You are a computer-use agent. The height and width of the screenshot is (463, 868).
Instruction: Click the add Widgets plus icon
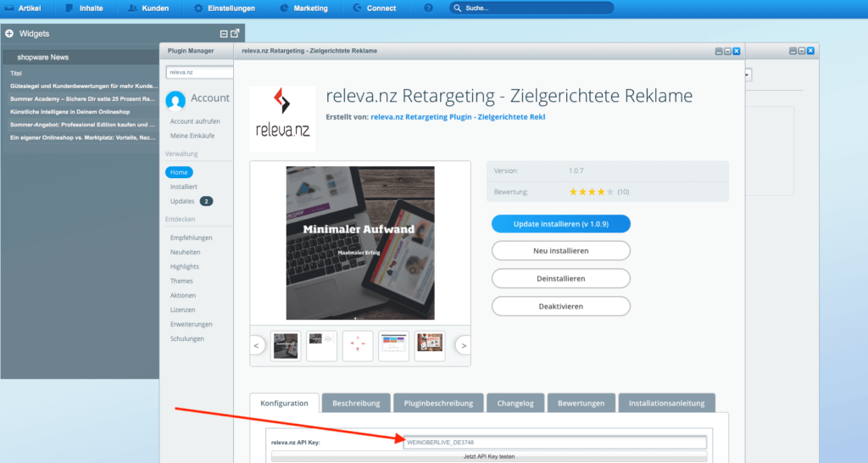(x=9, y=34)
